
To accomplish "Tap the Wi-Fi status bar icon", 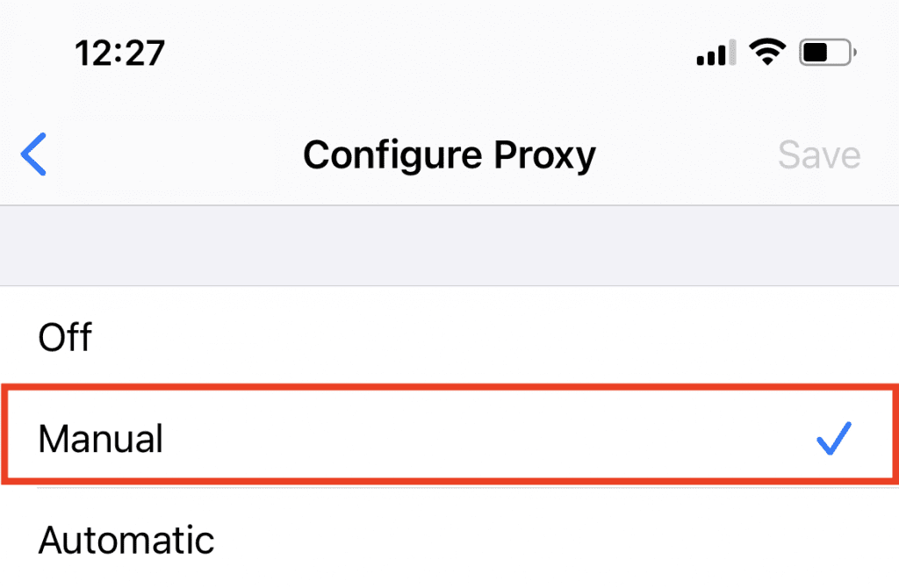I will click(x=767, y=52).
